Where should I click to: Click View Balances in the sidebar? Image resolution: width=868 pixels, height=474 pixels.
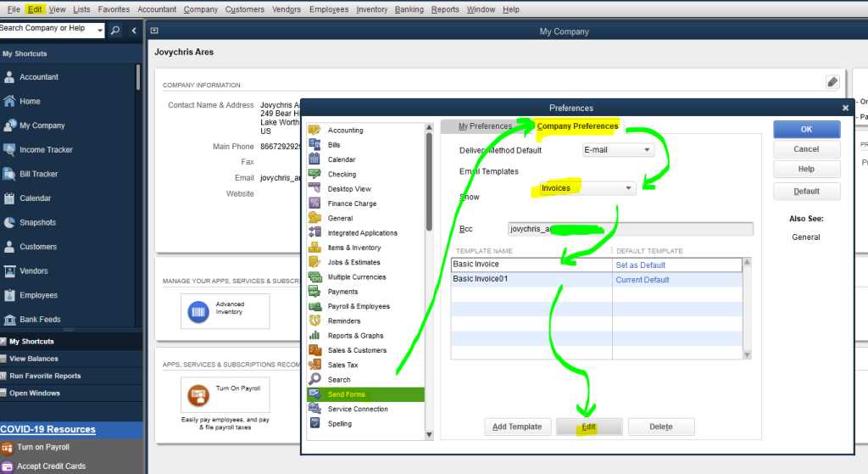click(33, 359)
